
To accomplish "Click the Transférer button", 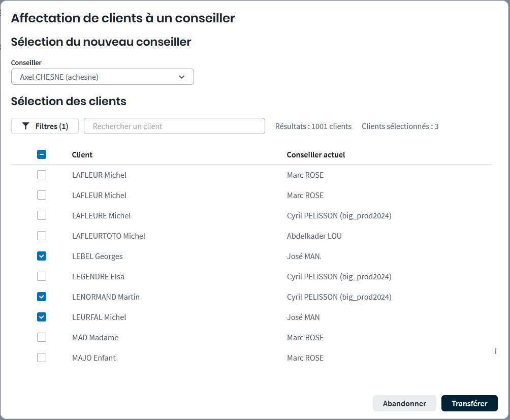I will click(x=469, y=403).
